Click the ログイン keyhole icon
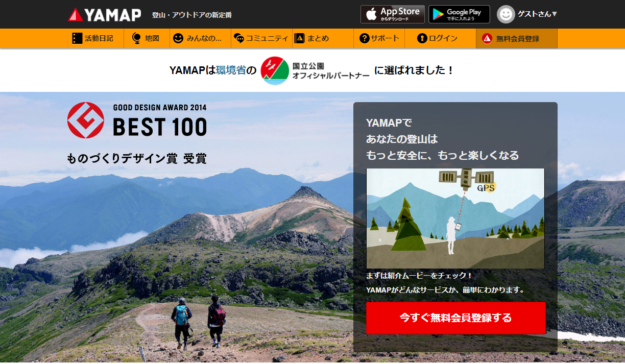 422,38
